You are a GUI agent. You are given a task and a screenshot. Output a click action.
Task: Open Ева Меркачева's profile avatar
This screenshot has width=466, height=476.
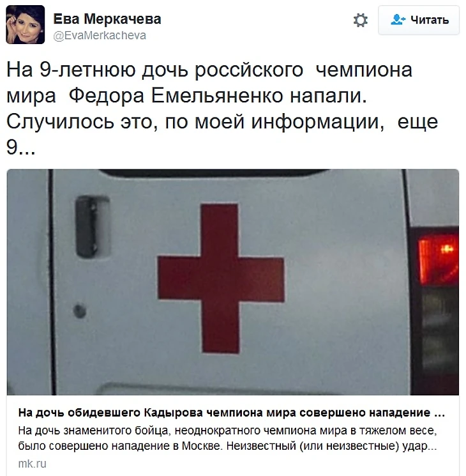click(25, 24)
